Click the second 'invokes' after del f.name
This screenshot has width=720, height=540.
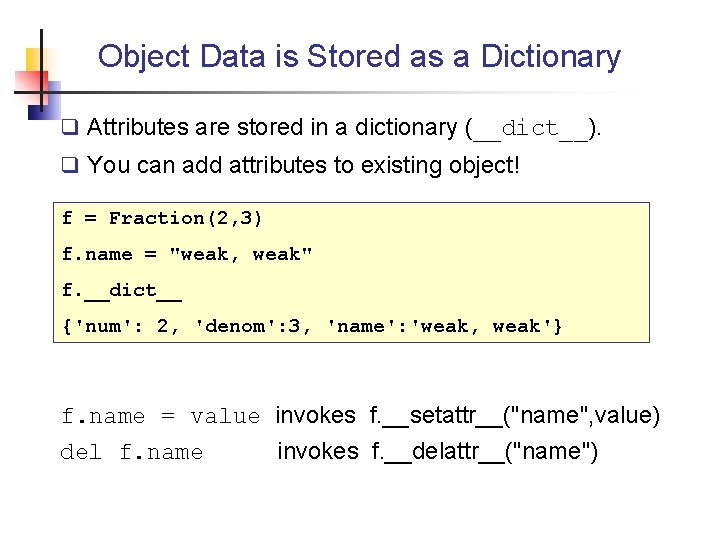pos(317,452)
